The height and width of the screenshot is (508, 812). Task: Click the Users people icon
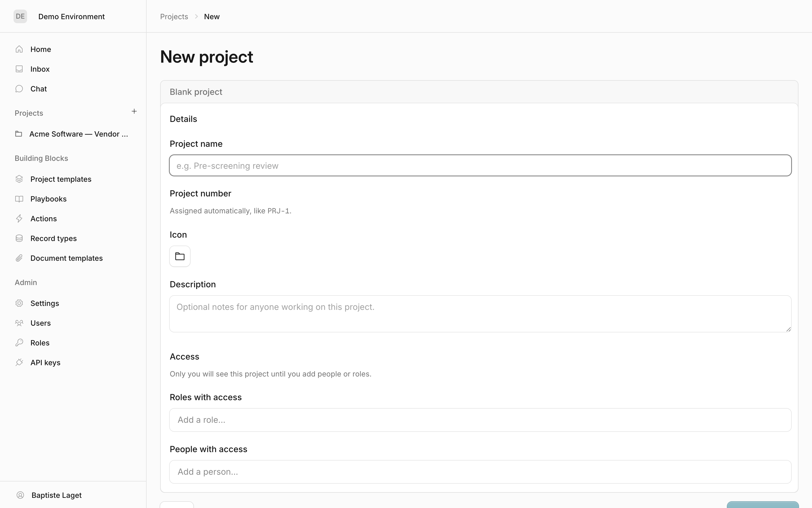[19, 323]
